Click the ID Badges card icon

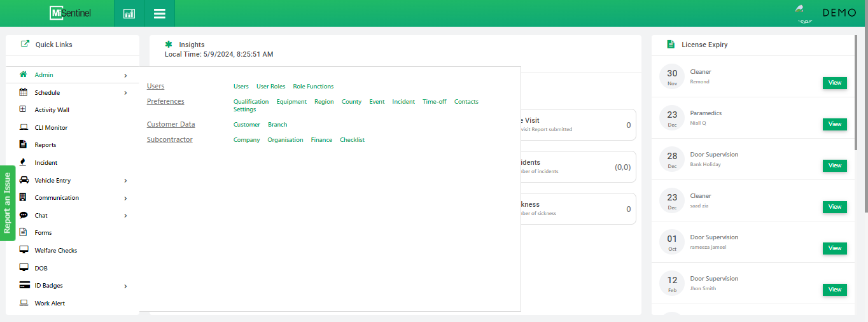click(24, 286)
